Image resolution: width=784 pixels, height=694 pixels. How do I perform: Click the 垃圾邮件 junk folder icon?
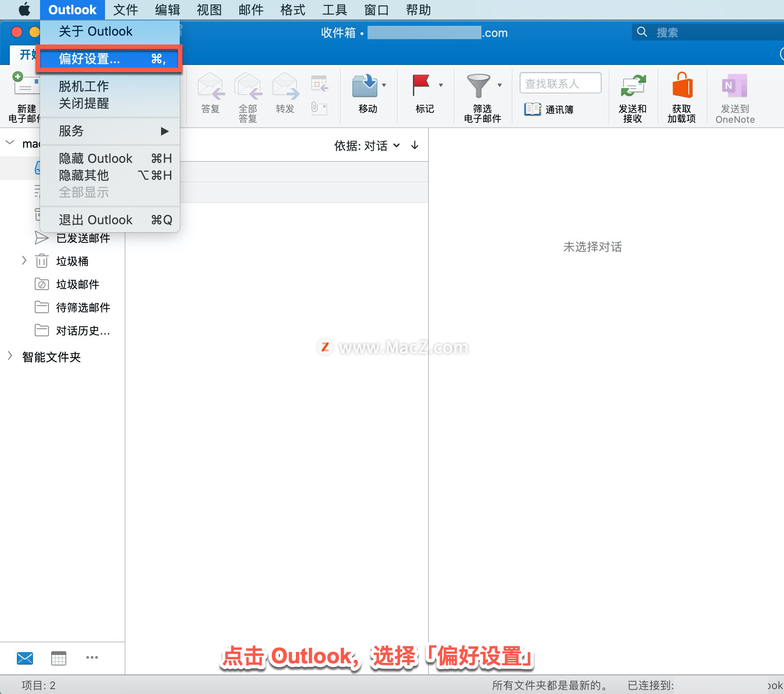pos(42,284)
